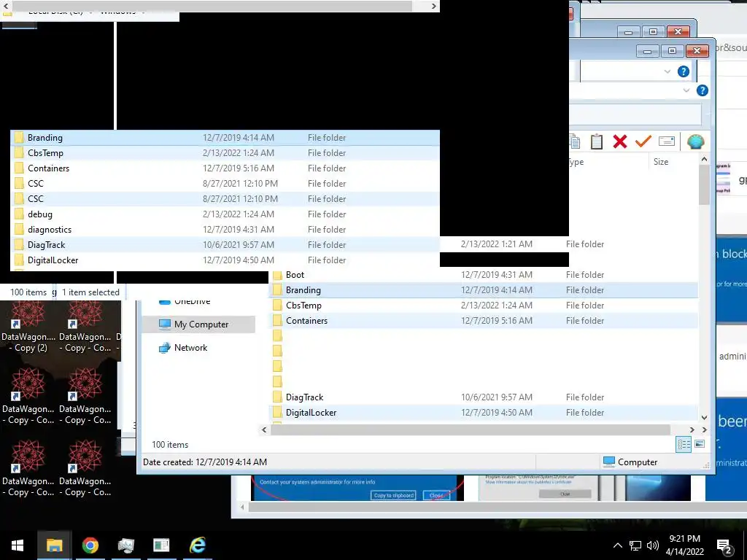Click the vertical scrollbar down arrow
The width and height of the screenshot is (747, 560).
[x=704, y=418]
